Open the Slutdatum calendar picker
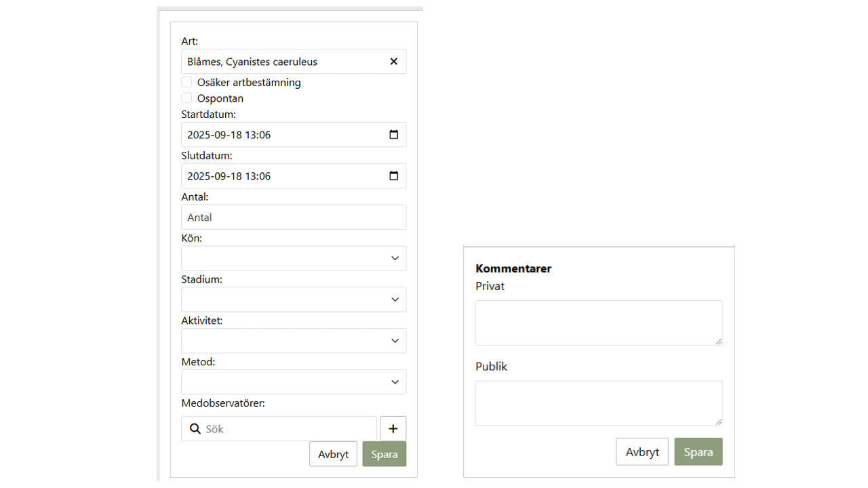Viewport: 868px width, 488px height. [393, 176]
